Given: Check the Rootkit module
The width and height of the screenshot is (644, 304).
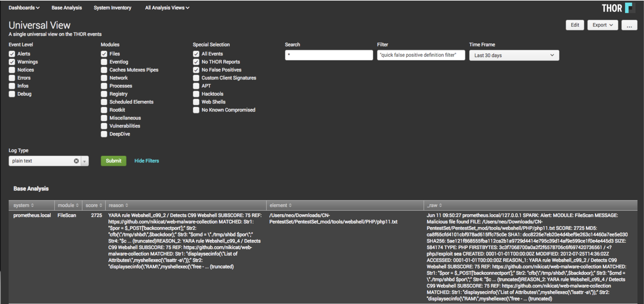Looking at the screenshot, I should [104, 110].
